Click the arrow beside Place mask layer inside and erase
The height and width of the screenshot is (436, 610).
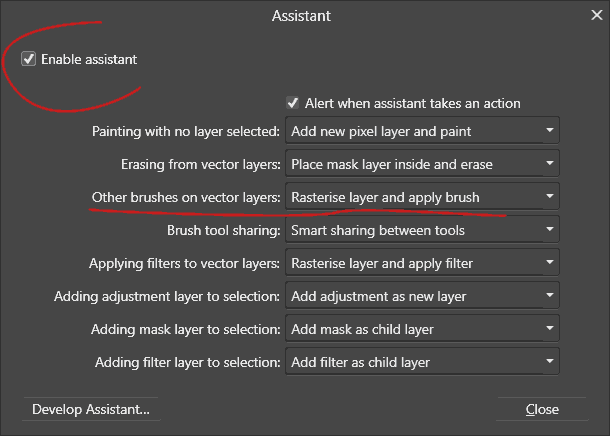549,163
